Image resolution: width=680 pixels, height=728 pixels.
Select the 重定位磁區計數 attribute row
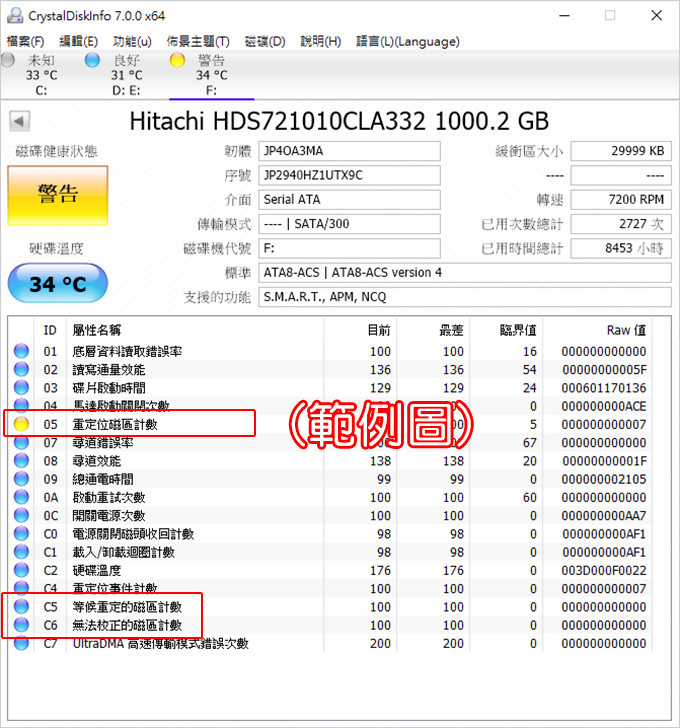pyautogui.click(x=330, y=424)
